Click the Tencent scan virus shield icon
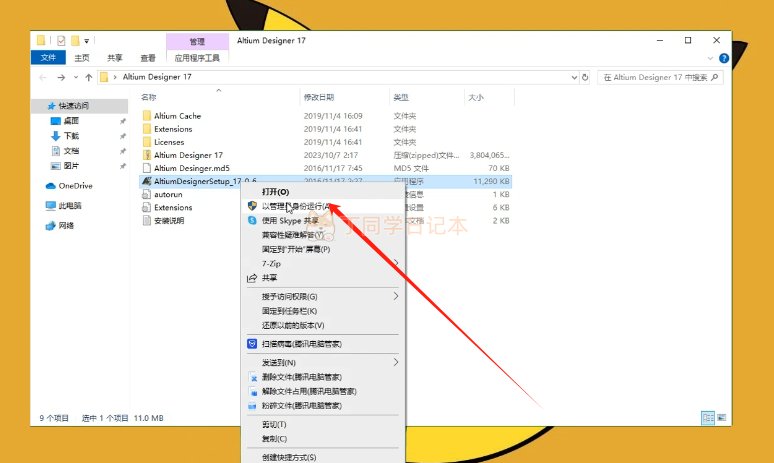The width and height of the screenshot is (774, 463). pos(252,344)
